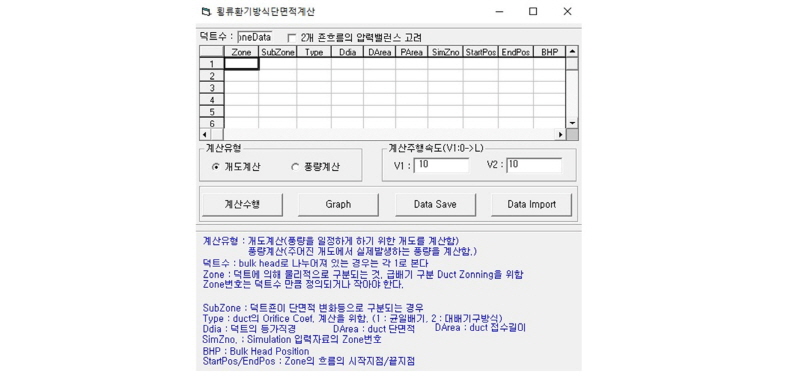
Task: Click the BHP column header
Action: pos(549,52)
